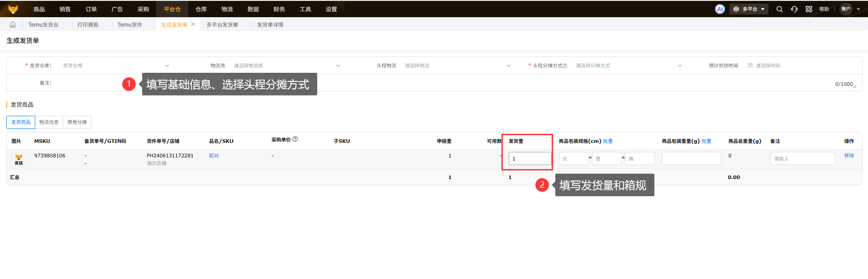This screenshot has height=279, width=868.
Task: Click the 预计到货时间 date field
Action: click(801, 66)
